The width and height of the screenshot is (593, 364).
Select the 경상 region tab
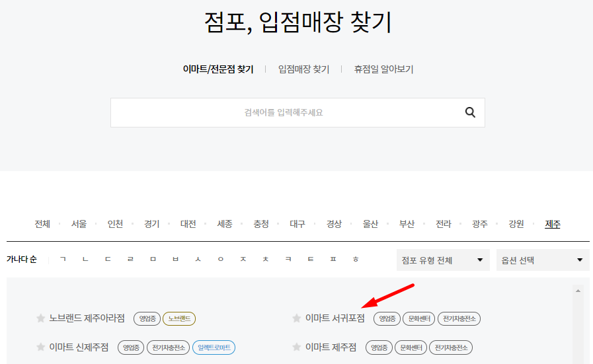click(x=334, y=224)
